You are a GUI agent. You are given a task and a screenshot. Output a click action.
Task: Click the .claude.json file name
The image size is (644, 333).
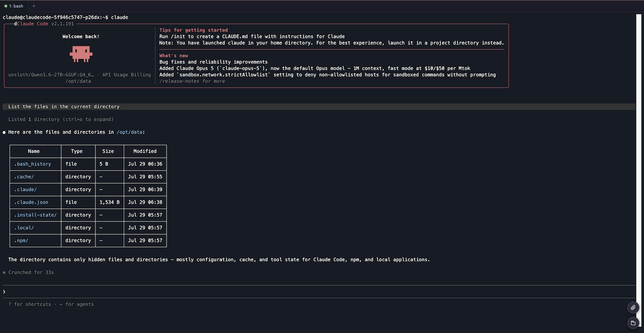pos(31,202)
